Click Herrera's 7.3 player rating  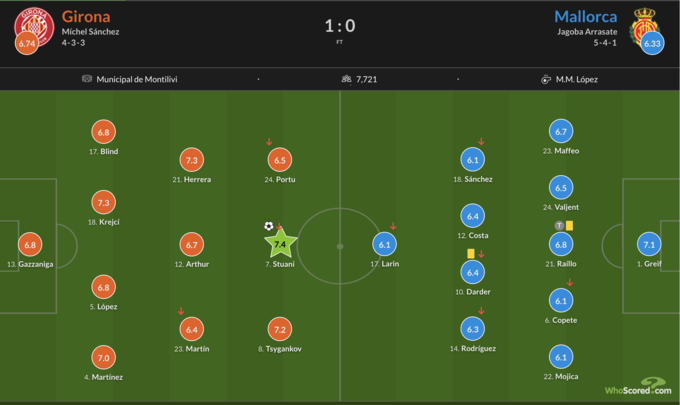(x=193, y=159)
